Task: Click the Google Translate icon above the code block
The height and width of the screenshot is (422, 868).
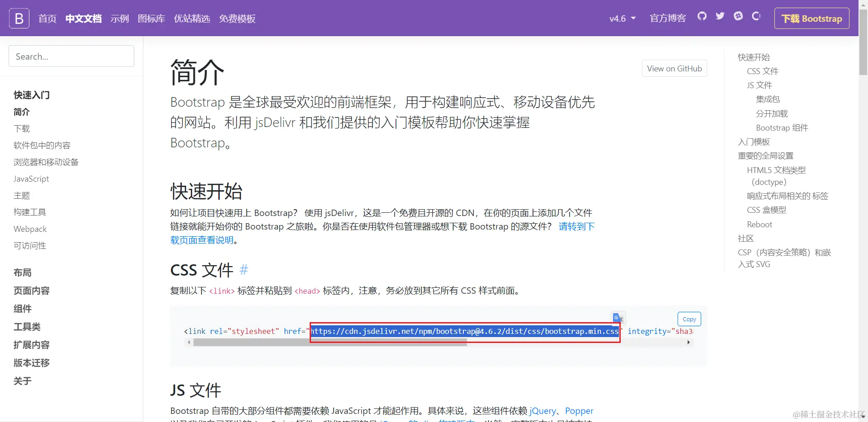Action: tap(618, 318)
